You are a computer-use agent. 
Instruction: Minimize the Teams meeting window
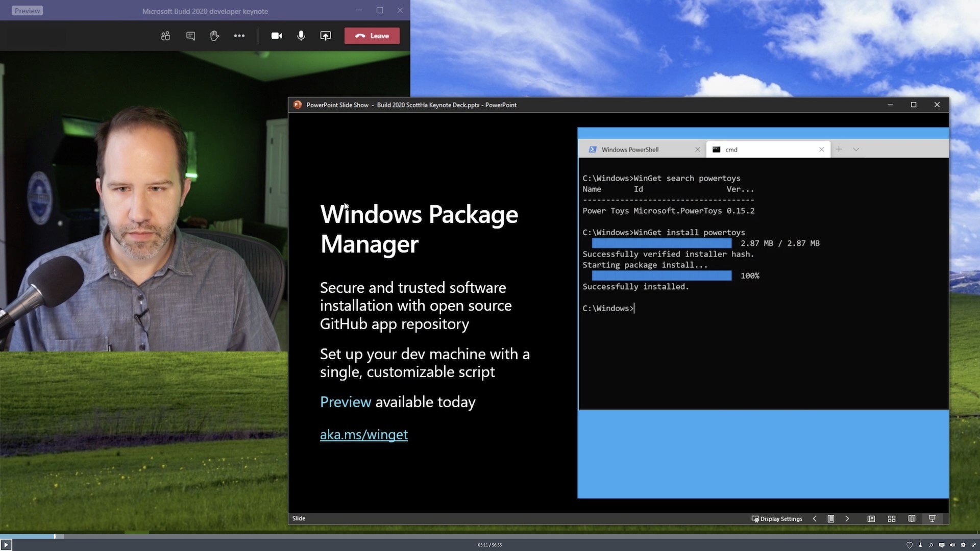pyautogui.click(x=359, y=10)
